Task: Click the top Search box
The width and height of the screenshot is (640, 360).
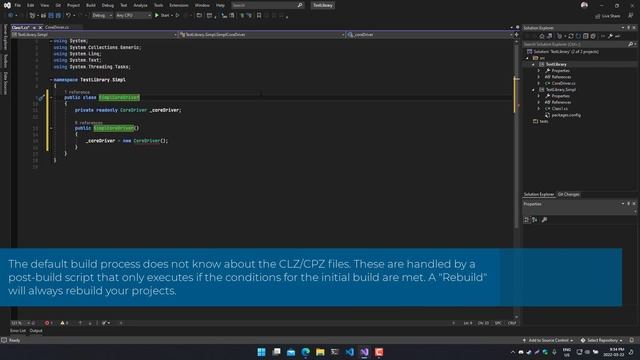Action: tap(267, 5)
